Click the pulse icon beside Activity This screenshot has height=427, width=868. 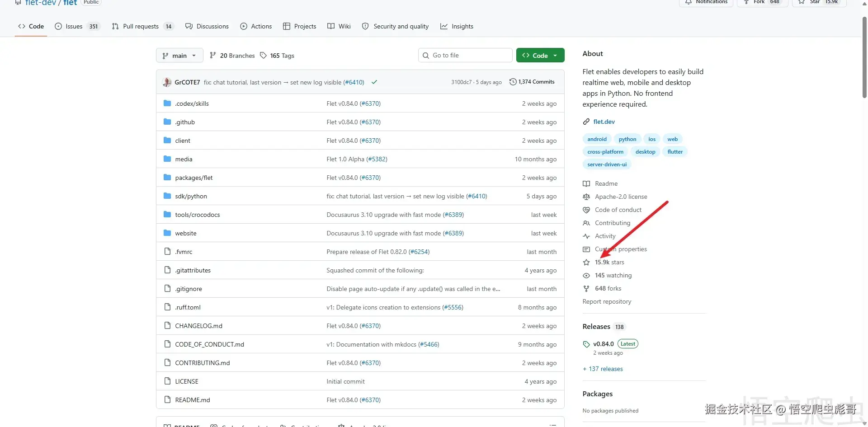586,236
